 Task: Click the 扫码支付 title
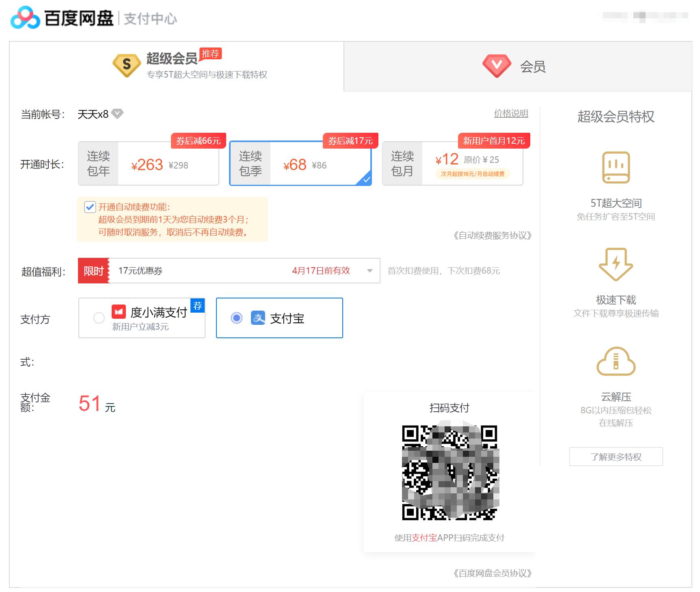(449, 408)
